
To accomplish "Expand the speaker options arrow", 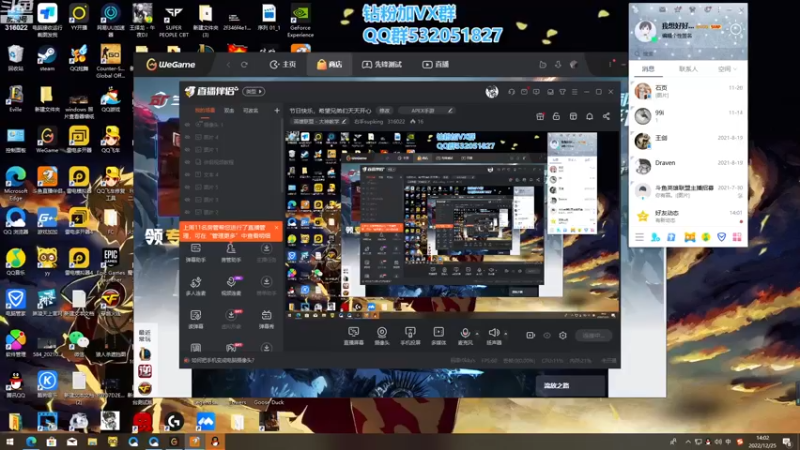I will click(x=506, y=334).
